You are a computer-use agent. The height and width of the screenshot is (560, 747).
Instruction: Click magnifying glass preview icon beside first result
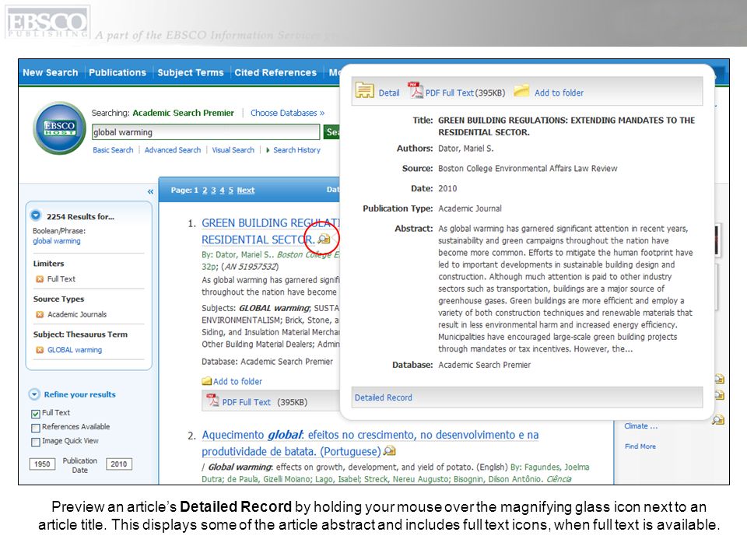[324, 239]
